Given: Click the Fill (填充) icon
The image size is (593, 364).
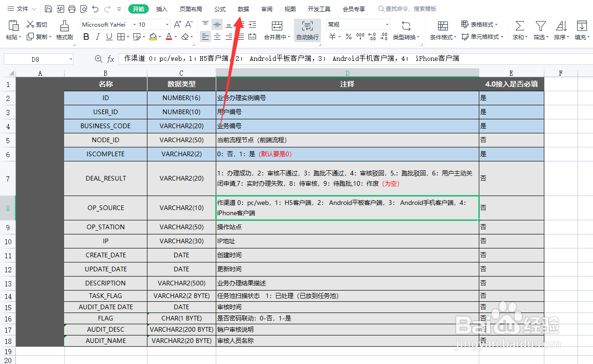Looking at the screenshot, I should coord(582,26).
